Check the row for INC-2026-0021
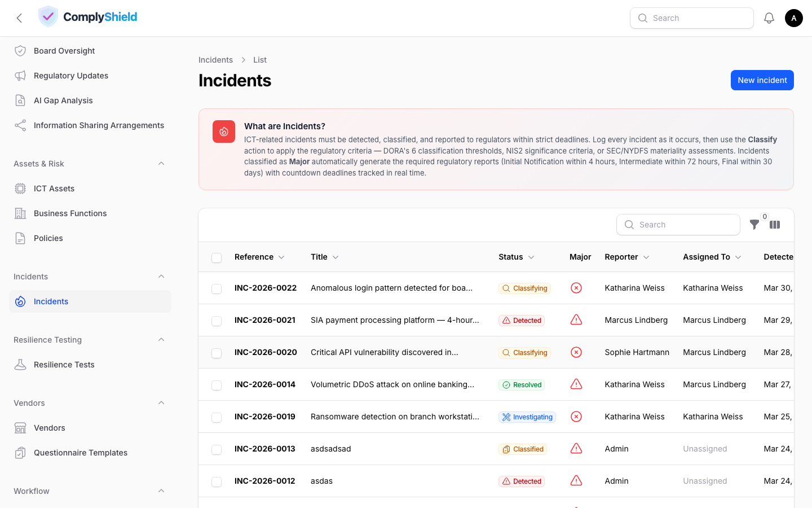 click(x=217, y=321)
